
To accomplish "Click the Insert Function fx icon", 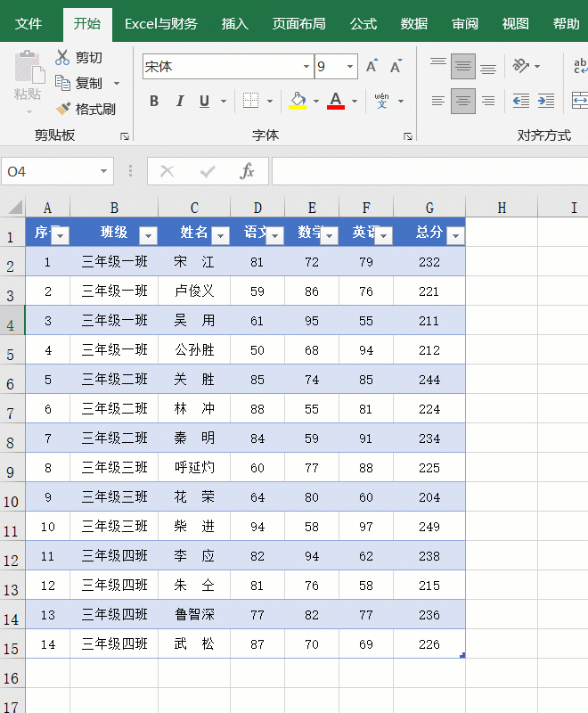I will pos(248,171).
